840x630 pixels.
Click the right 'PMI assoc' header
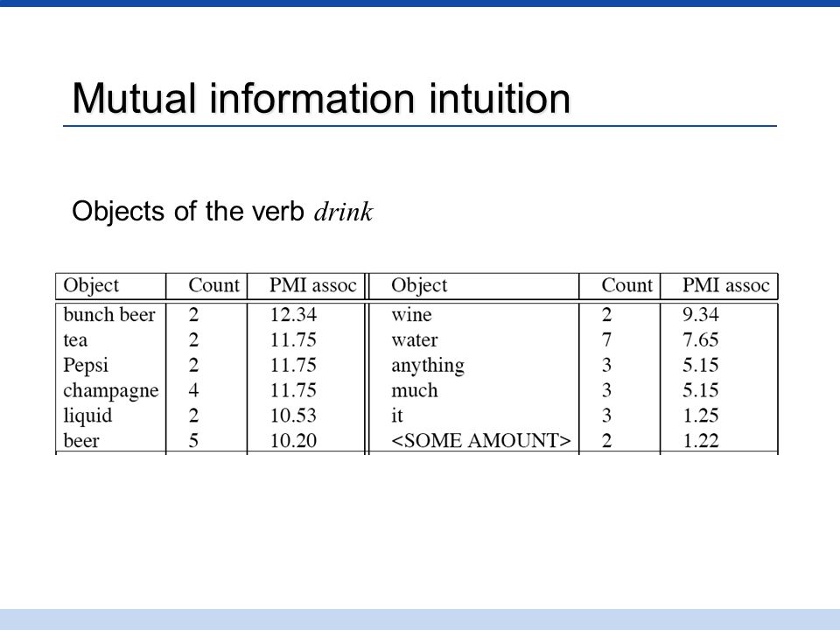(726, 285)
